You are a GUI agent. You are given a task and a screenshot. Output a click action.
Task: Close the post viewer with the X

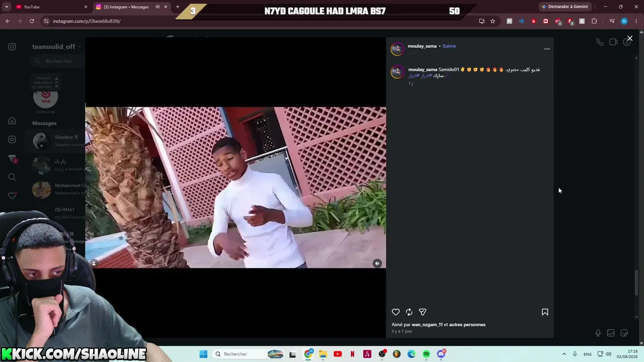click(x=629, y=38)
